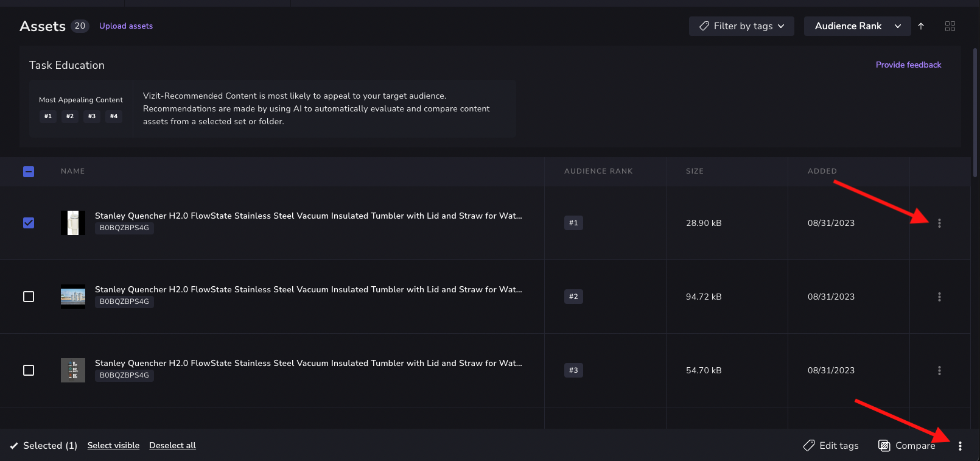Click Deselect all link
This screenshot has height=461, width=980.
pos(172,446)
